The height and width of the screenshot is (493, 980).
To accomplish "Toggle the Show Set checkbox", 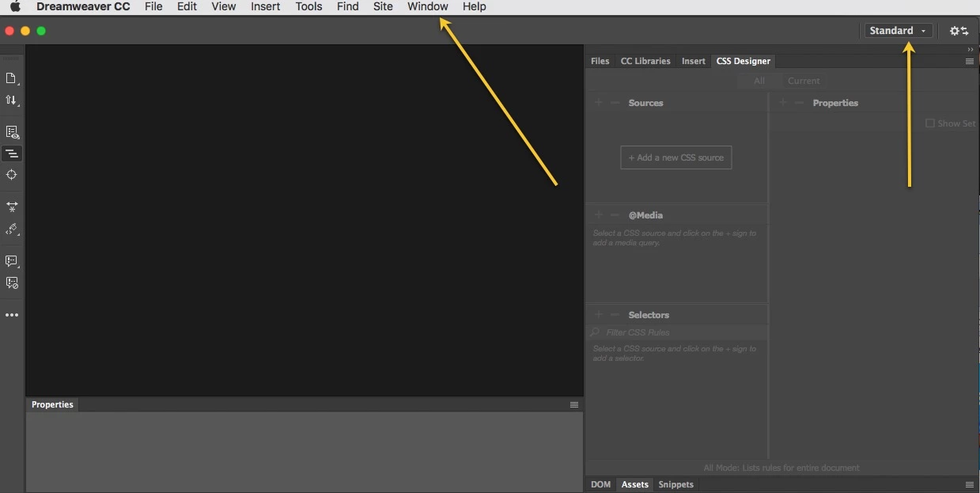I will tap(930, 123).
